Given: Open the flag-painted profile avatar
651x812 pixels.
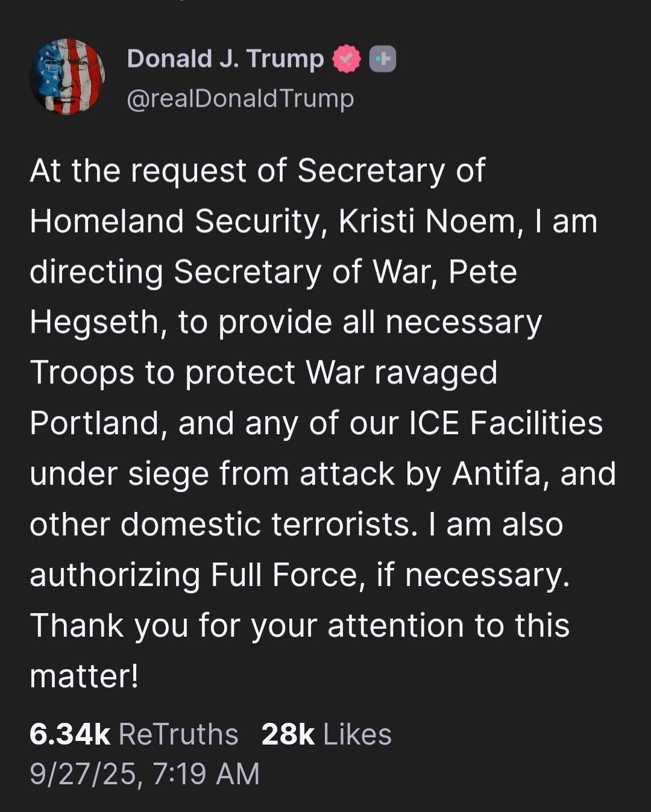Looking at the screenshot, I should pyautogui.click(x=67, y=77).
